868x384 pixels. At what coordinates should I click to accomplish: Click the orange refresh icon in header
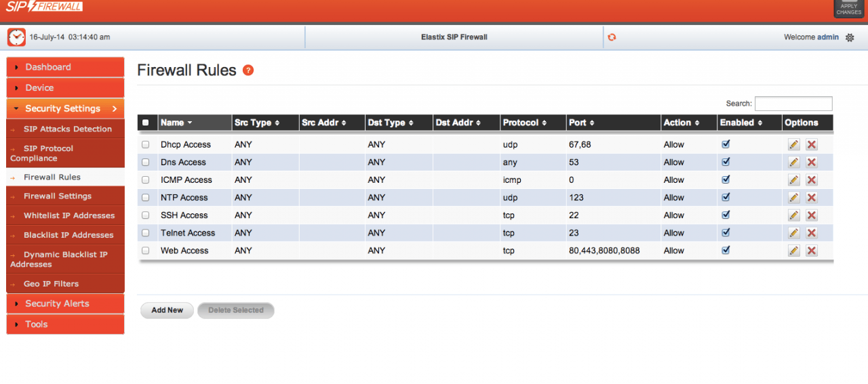coord(612,37)
